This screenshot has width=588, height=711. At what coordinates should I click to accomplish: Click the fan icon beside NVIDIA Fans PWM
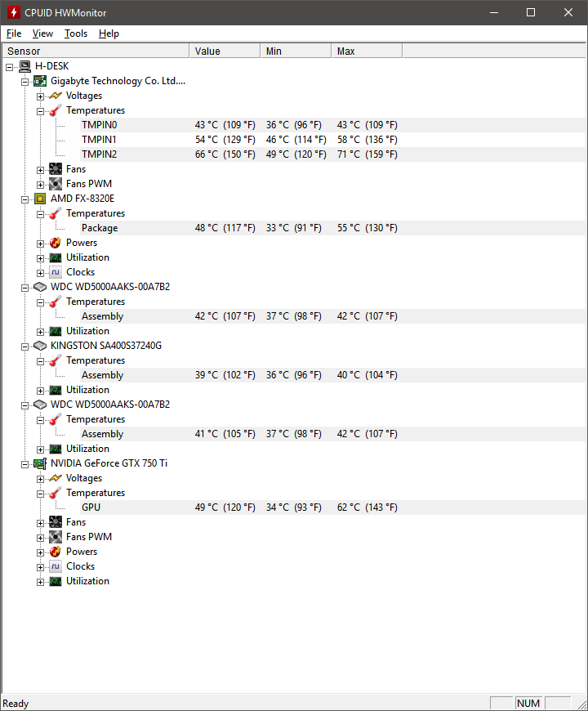tap(56, 537)
